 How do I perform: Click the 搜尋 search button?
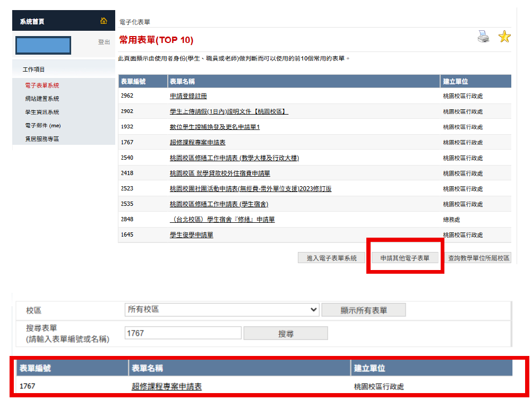(x=285, y=334)
